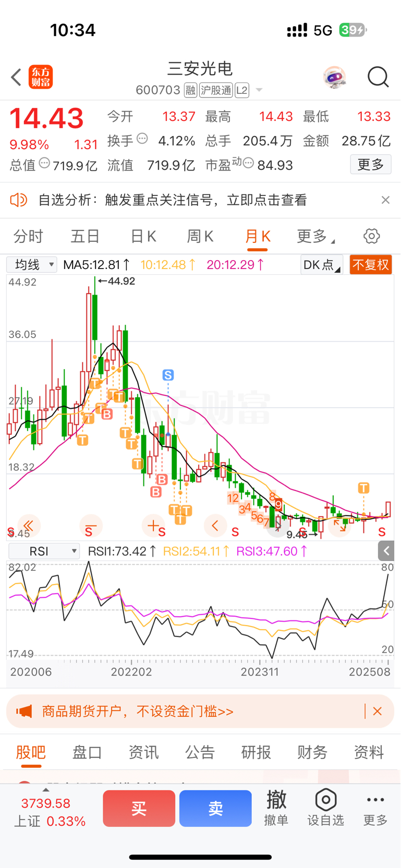Screen dimensions: 401x868
Task: Open the 东方财富 logo icon
Action: coord(41,77)
